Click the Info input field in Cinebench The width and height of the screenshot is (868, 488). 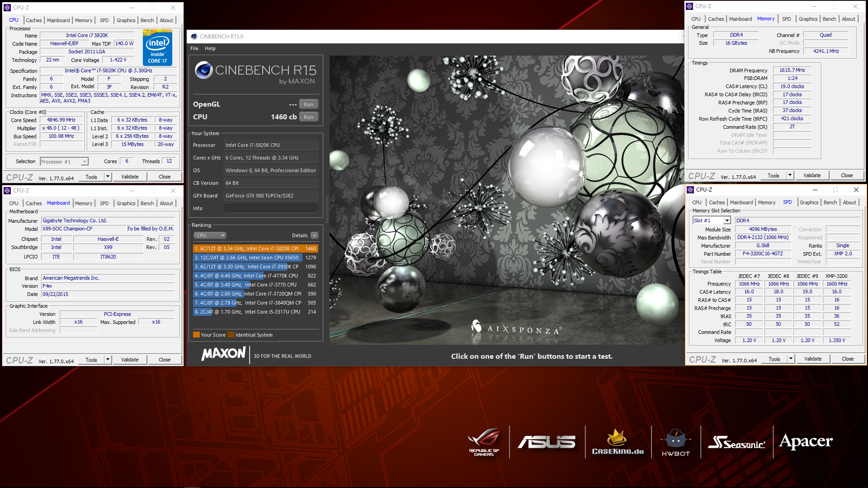click(x=270, y=208)
